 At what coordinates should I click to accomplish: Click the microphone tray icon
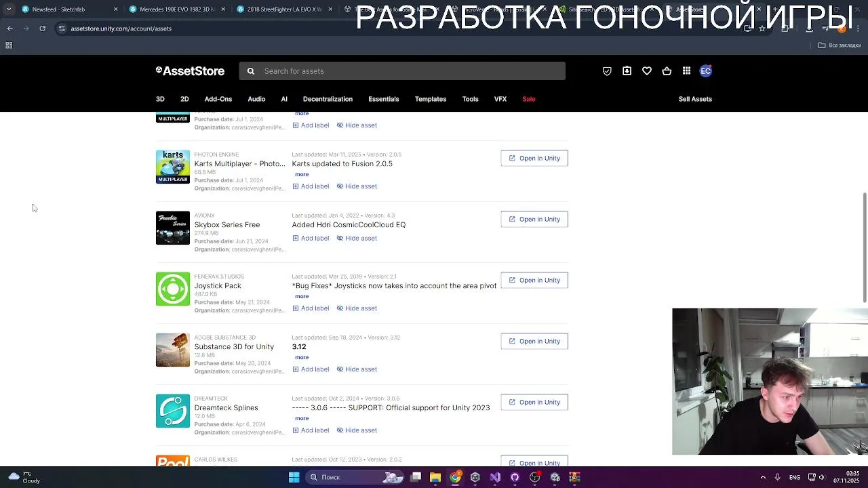pyautogui.click(x=777, y=477)
